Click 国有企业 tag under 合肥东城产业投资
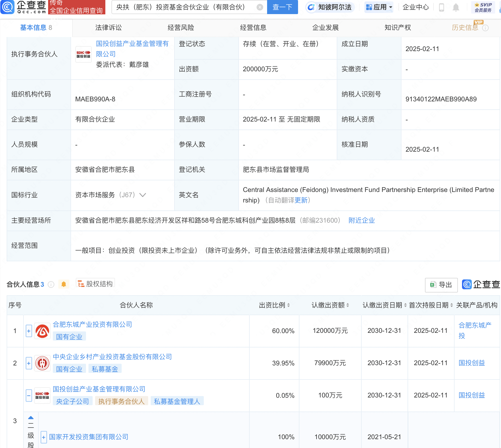Image resolution: width=501 pixels, height=448 pixels. click(x=69, y=337)
